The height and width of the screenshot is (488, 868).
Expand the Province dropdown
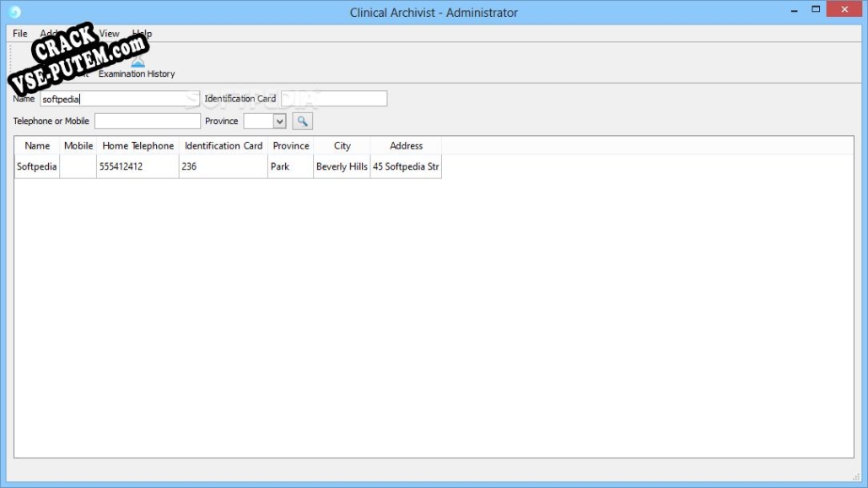(x=280, y=121)
